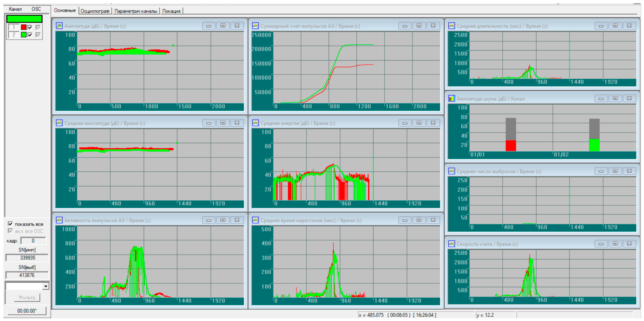
Task: Uncheck channel 2 visibility checkbox
Action: [x=30, y=35]
